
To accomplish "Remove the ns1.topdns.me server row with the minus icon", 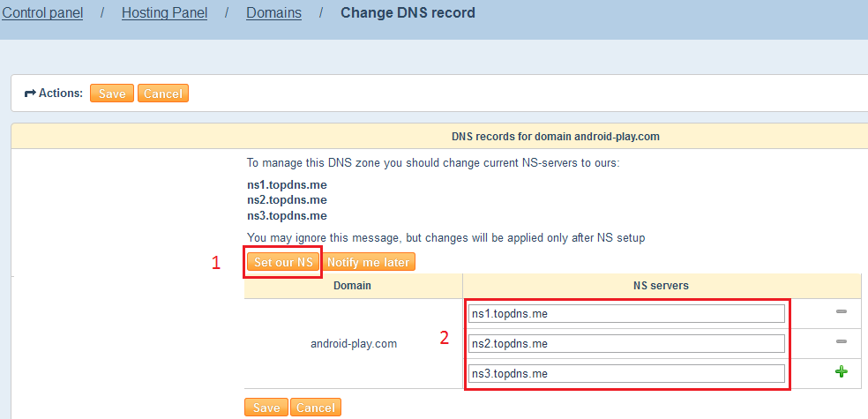I will (x=841, y=312).
